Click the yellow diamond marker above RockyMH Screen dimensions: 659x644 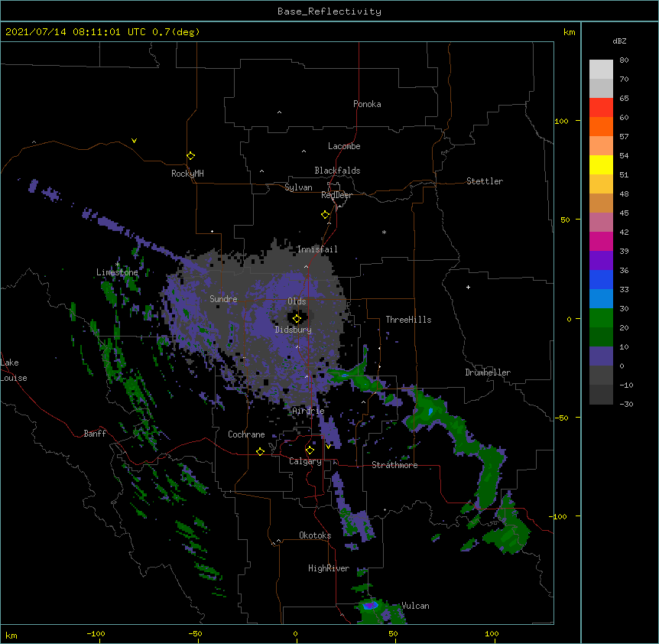click(x=190, y=156)
